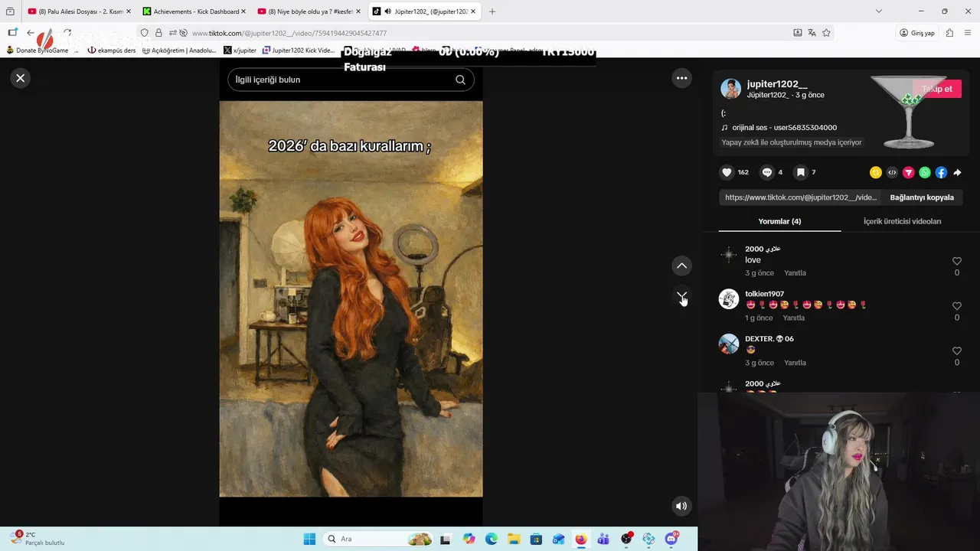980x551 pixels.
Task: Open the Açıköğretim | Anadolu bookmark
Action: pos(179,51)
